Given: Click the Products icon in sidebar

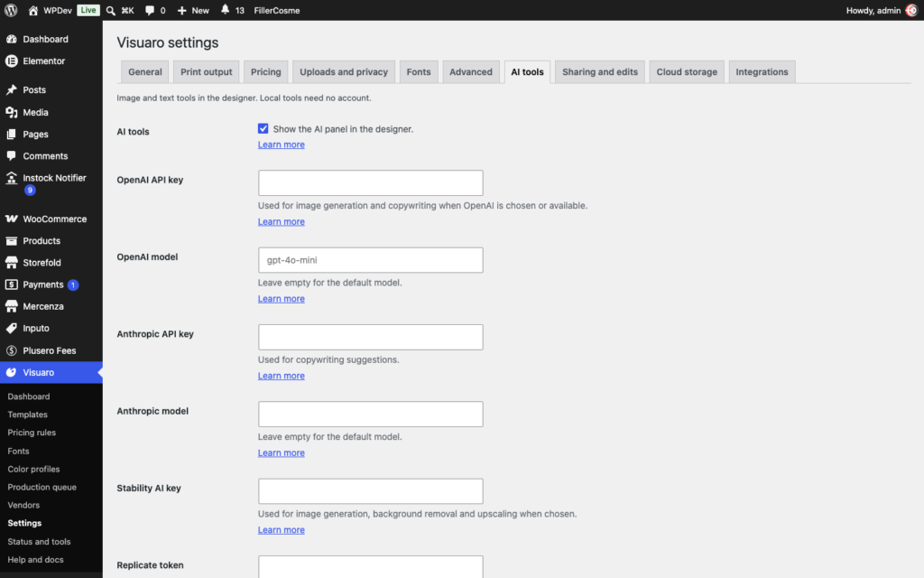Looking at the screenshot, I should pos(11,240).
